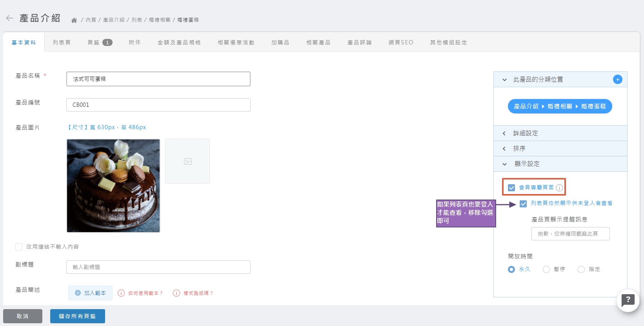Screen dimensions: 644x326
Task: Uncheck the 會員專屬頁面 checkbox
Action: click(x=511, y=188)
